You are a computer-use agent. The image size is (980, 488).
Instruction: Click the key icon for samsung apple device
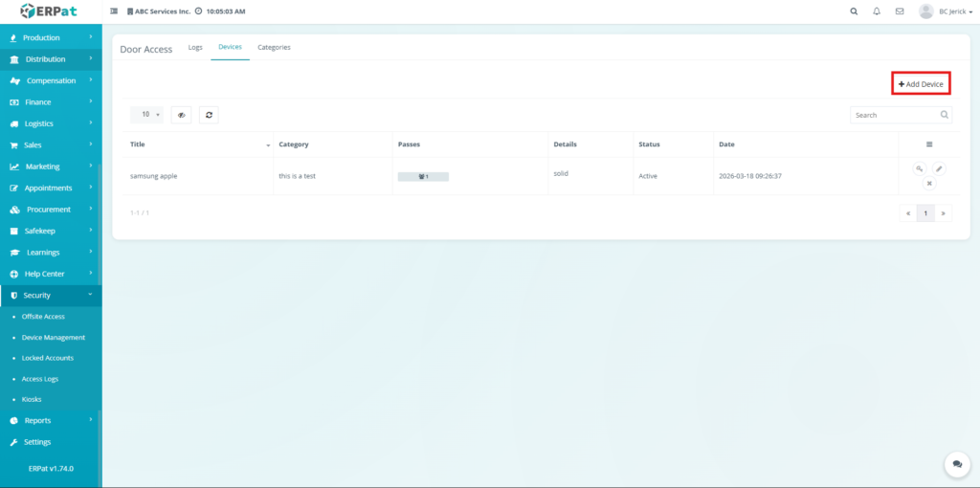tap(919, 168)
